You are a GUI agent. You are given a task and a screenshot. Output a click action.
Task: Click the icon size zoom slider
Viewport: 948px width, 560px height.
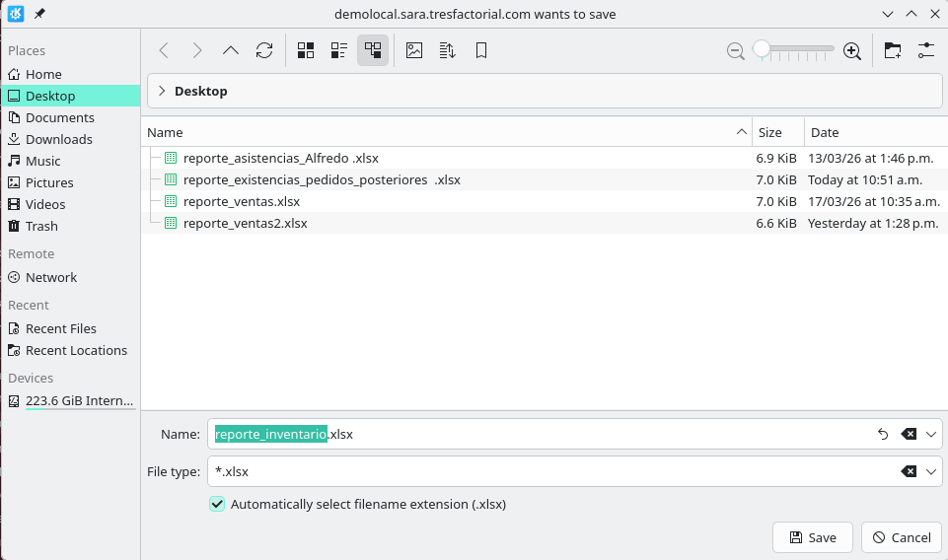(794, 49)
